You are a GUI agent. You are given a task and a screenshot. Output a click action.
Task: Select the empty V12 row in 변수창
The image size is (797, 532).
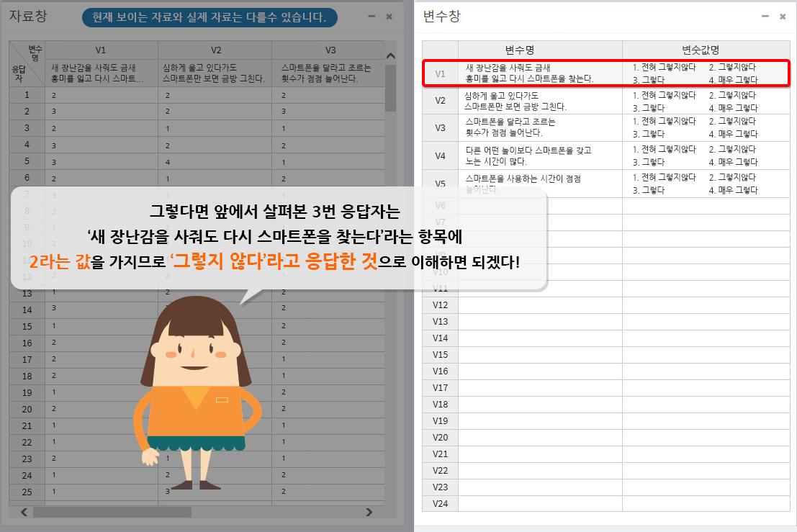(x=606, y=305)
